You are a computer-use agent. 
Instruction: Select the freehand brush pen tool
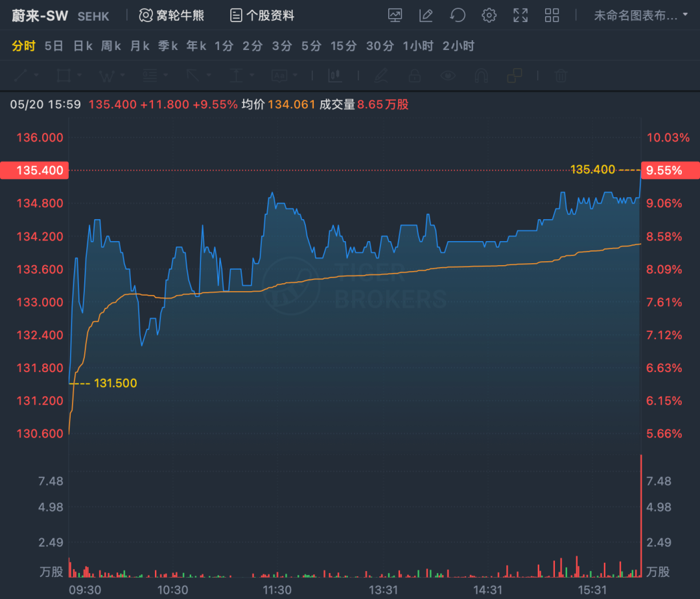pos(381,75)
